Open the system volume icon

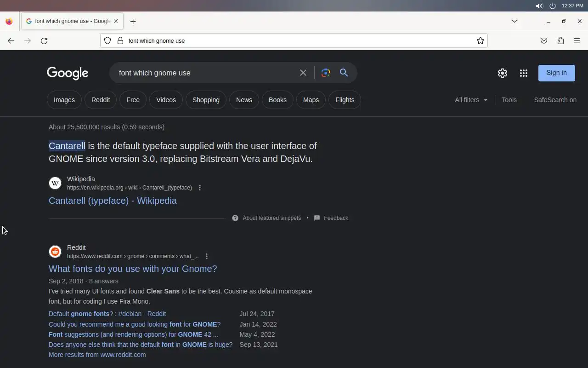(539, 6)
